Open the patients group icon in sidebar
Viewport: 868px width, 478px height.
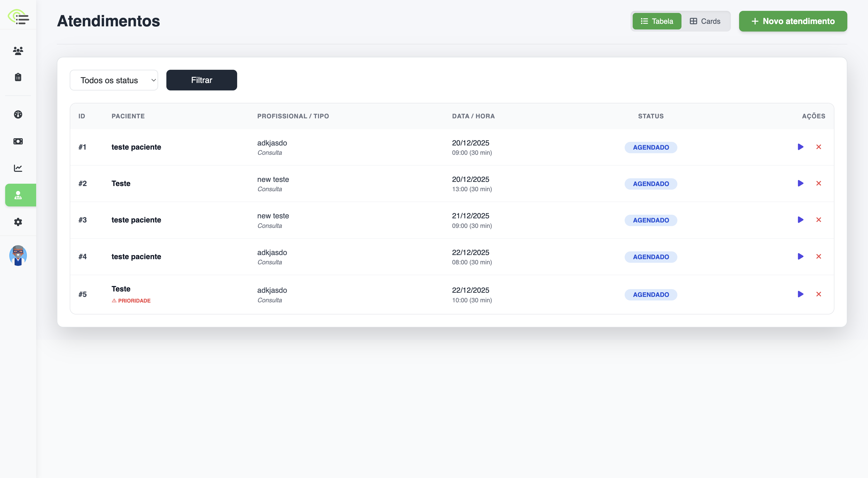point(18,51)
